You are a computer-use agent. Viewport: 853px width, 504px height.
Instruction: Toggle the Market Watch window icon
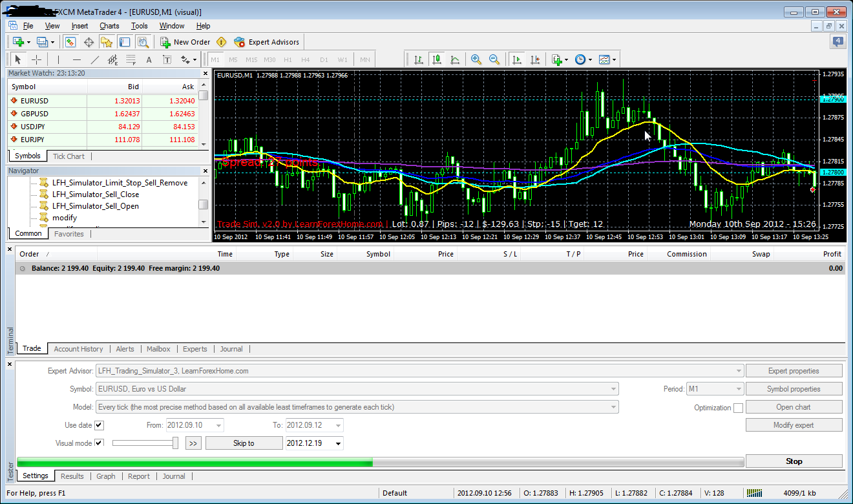click(x=70, y=42)
